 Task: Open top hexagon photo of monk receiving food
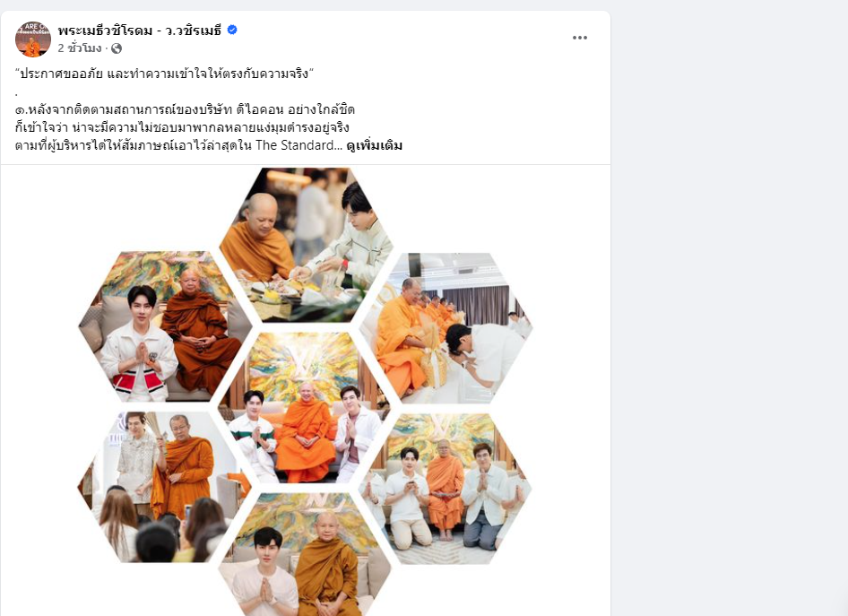click(x=306, y=245)
